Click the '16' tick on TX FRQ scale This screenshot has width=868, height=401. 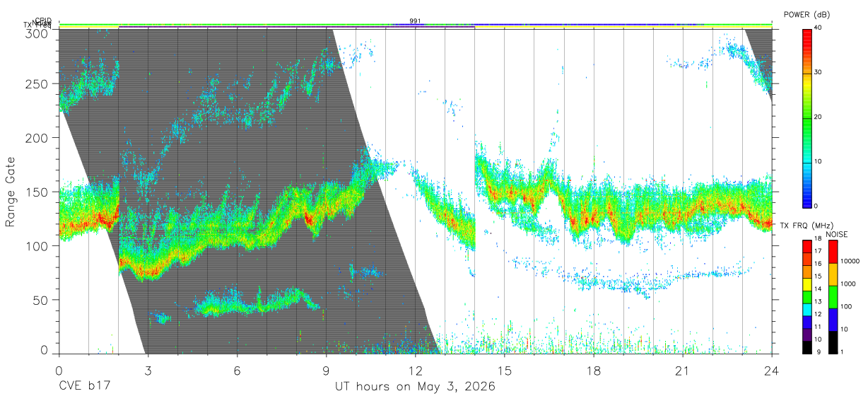pyautogui.click(x=818, y=264)
